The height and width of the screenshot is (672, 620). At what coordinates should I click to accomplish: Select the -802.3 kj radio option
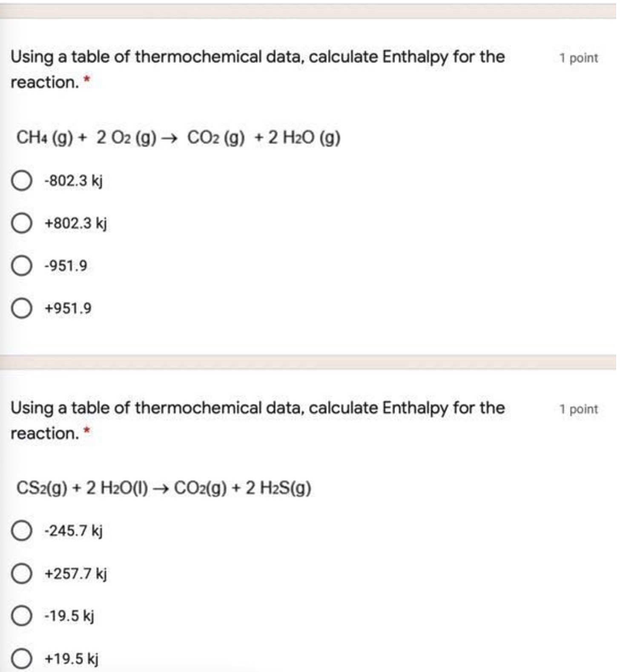pyautogui.click(x=21, y=181)
